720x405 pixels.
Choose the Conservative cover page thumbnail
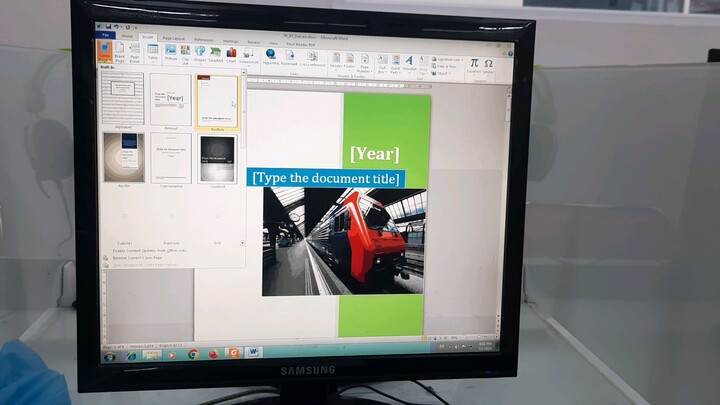tap(171, 158)
